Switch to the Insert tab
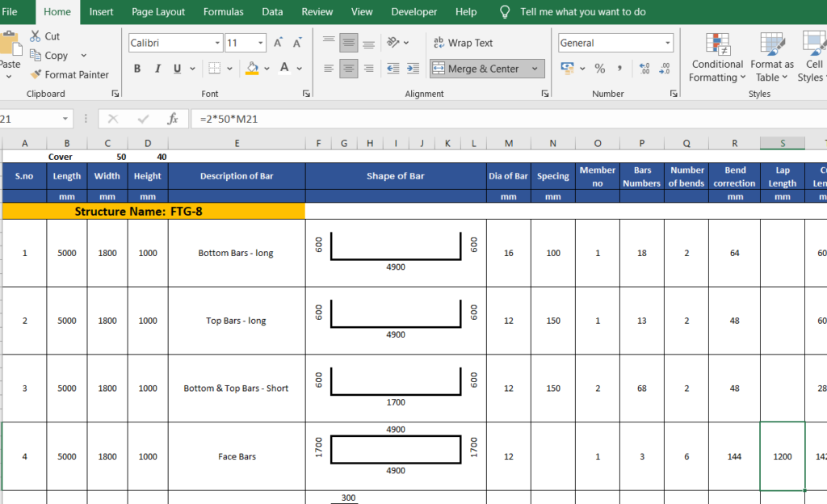Viewport: 827px width, 504px height. point(101,11)
